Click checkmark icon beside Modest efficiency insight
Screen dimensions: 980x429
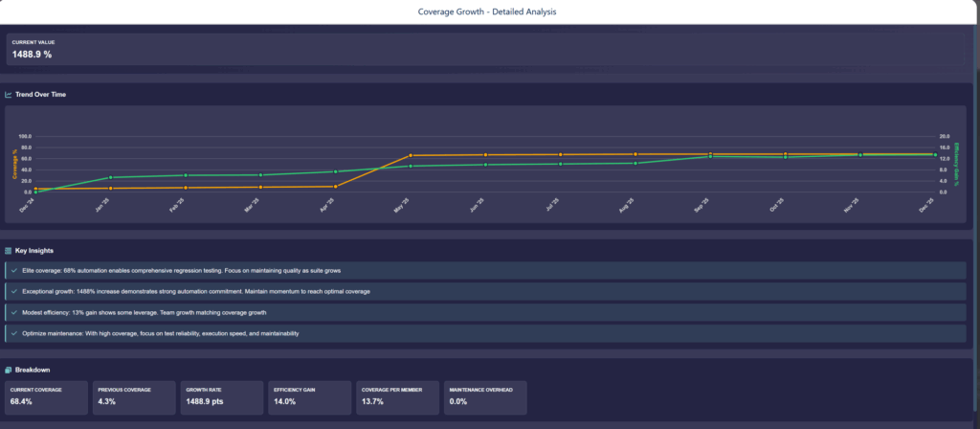pyautogui.click(x=13, y=312)
